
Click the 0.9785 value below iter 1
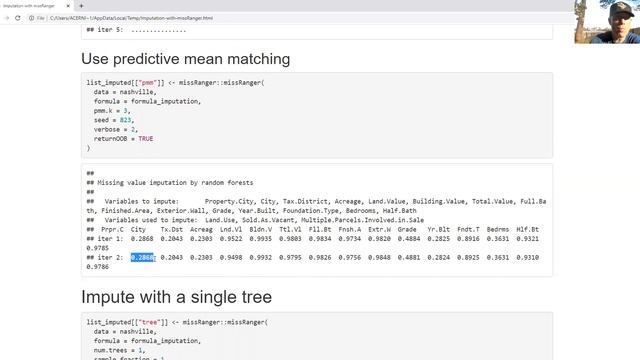98,248
